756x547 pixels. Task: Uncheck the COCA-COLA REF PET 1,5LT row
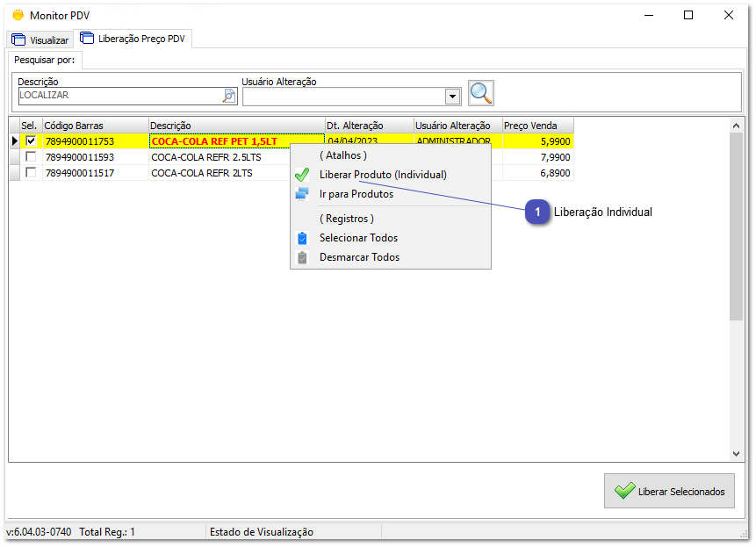[31, 140]
